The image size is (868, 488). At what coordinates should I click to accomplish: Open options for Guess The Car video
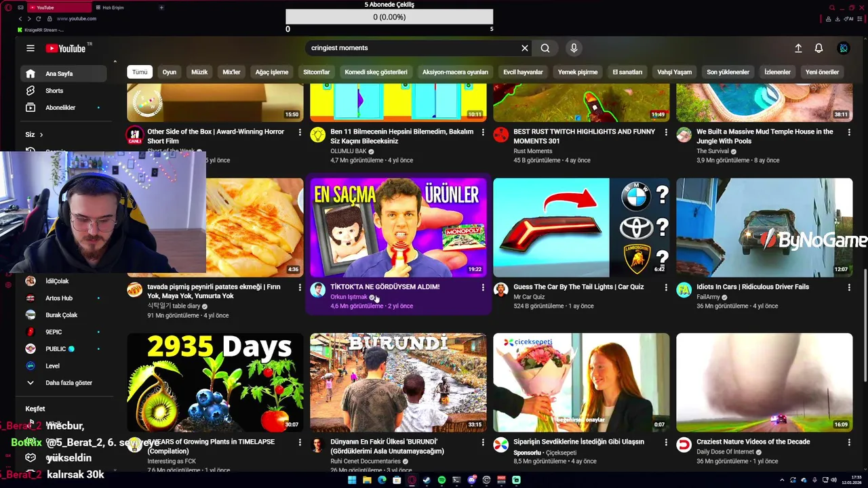(666, 288)
